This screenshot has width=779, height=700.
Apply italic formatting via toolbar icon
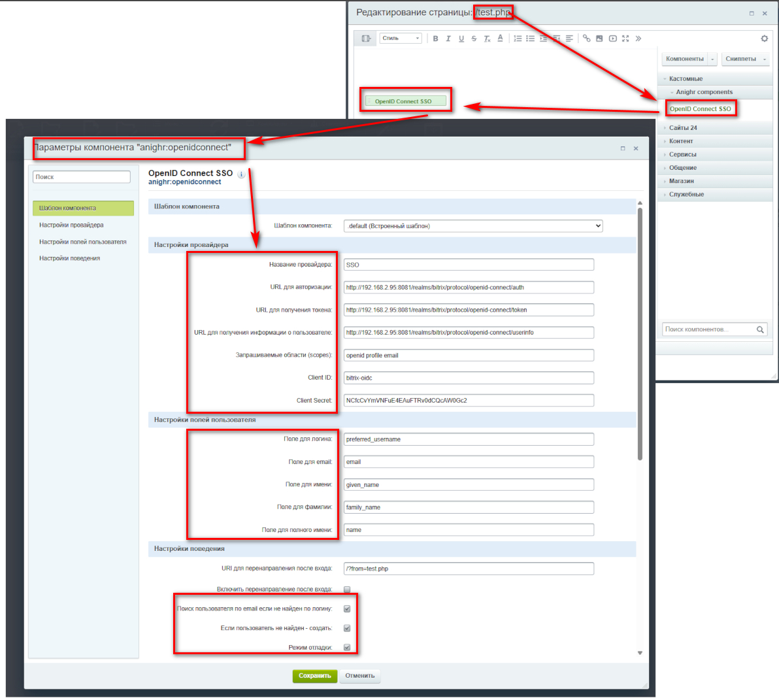[x=448, y=38]
